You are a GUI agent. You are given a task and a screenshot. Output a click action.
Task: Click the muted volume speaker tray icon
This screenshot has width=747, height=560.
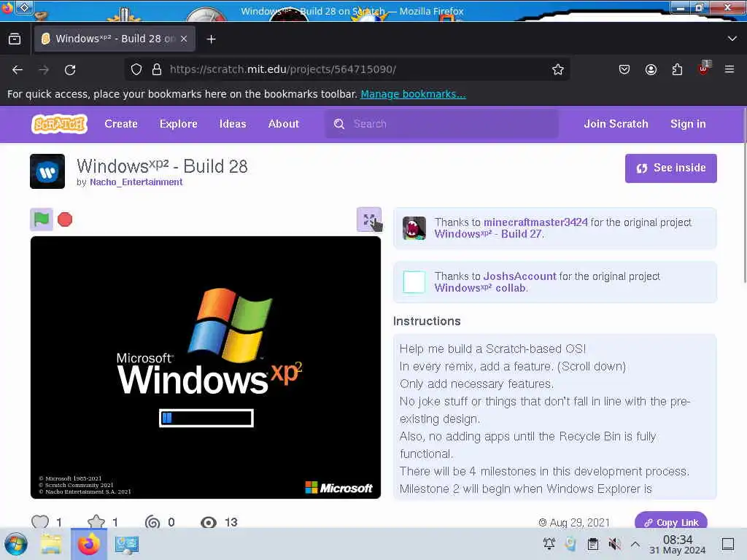(614, 544)
